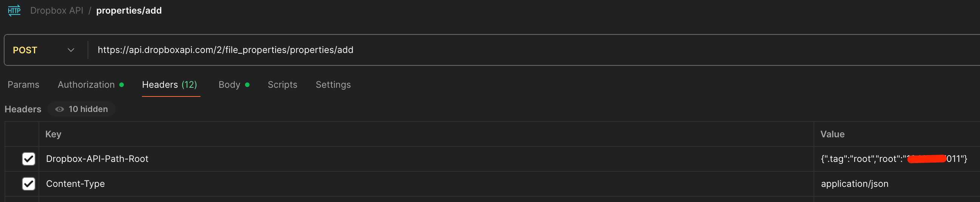The width and height of the screenshot is (980, 202).
Task: Uncheck the Dropbox-API-Path-Root header checkbox
Action: coord(29,159)
